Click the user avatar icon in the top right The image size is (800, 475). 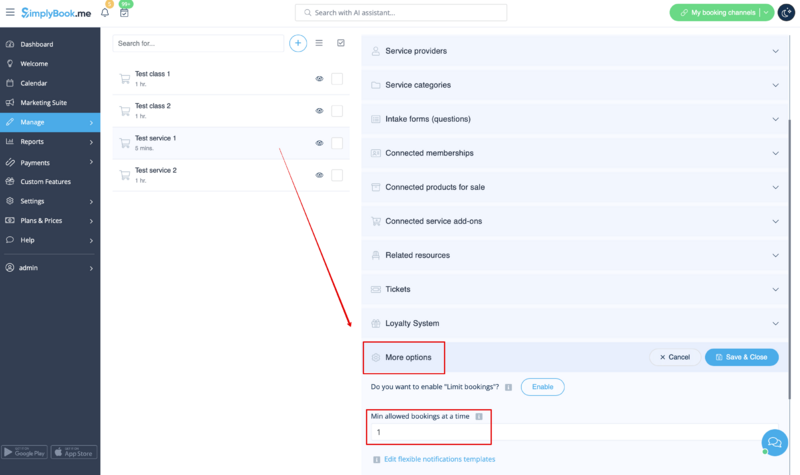(x=786, y=13)
